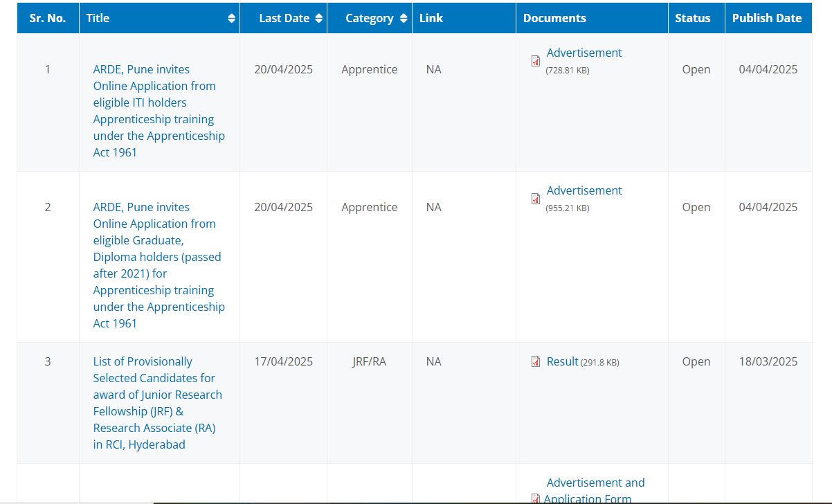The height and width of the screenshot is (504, 832).
Task: Click the Publish Date column header
Action: pos(767,19)
